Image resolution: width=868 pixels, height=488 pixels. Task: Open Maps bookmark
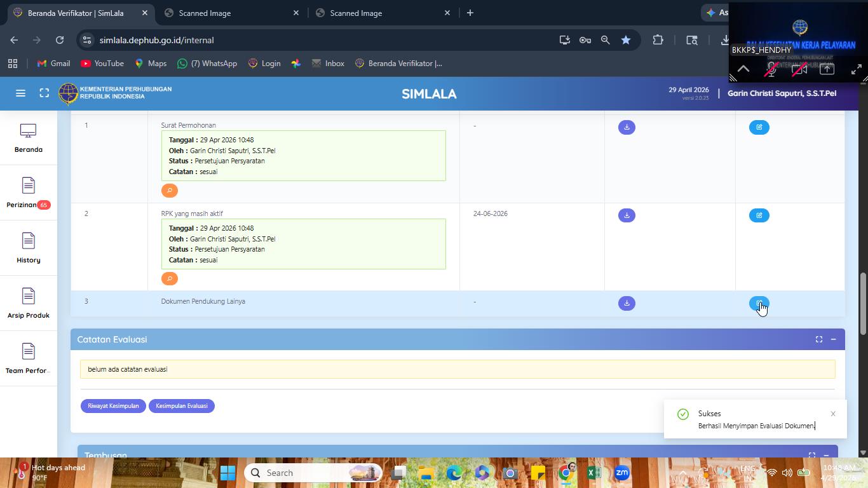click(x=151, y=64)
